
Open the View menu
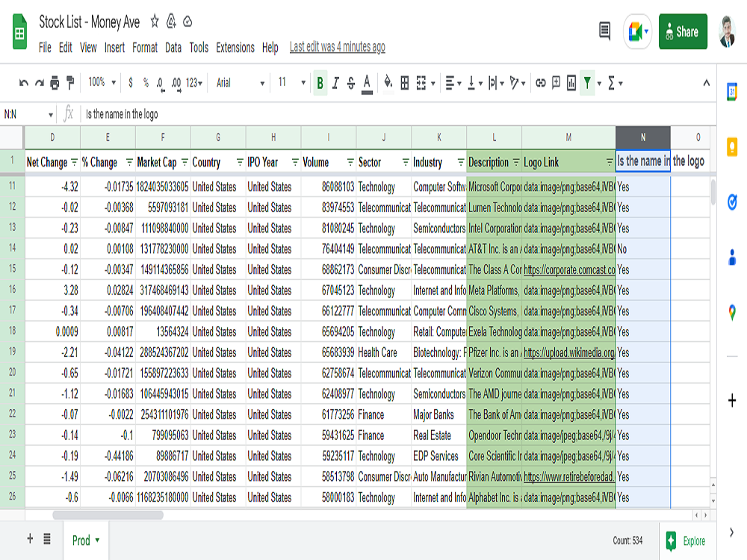88,48
